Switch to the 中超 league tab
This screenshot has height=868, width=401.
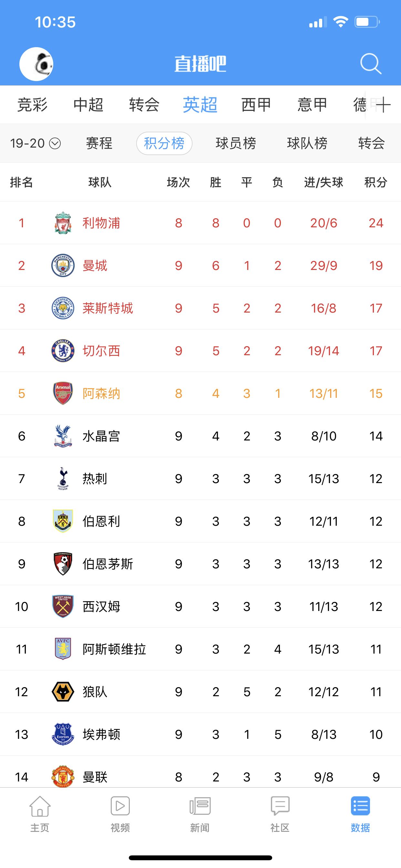tap(88, 105)
